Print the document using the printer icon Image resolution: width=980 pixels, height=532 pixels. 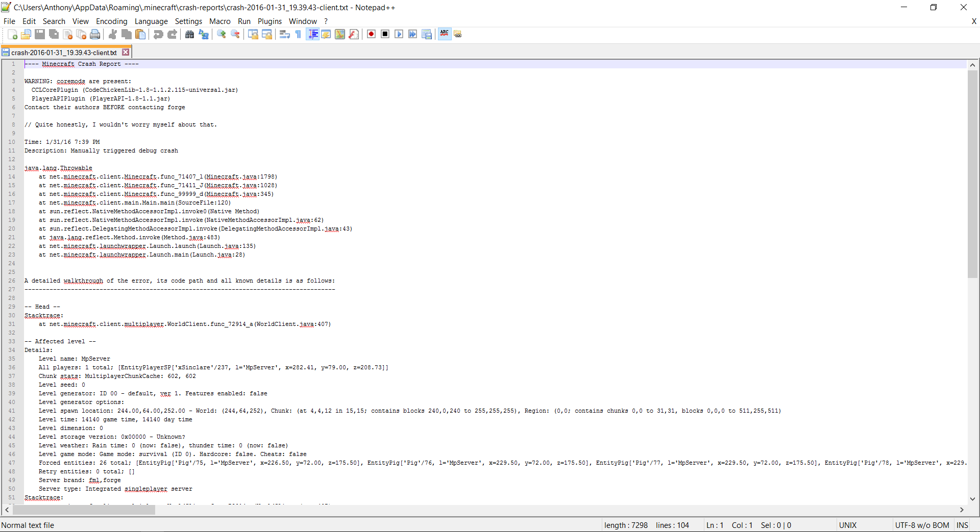[x=95, y=34]
